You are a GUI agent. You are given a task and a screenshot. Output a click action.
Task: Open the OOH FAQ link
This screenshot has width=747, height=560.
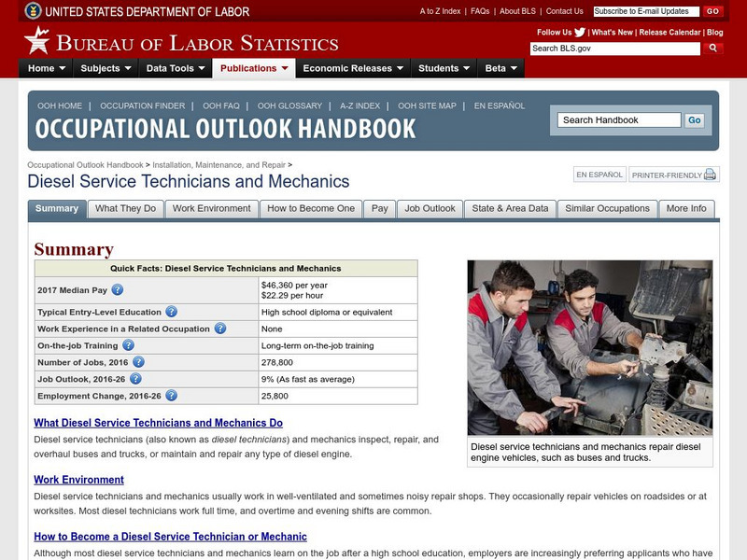click(x=221, y=105)
